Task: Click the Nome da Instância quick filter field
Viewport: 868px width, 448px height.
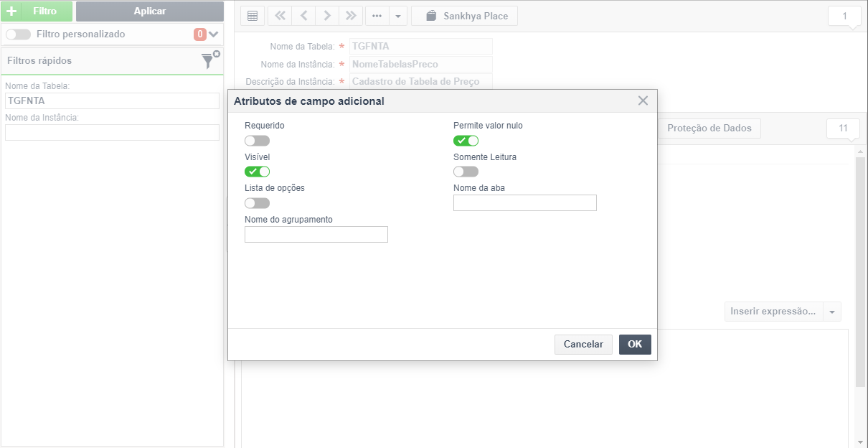Action: coord(112,132)
